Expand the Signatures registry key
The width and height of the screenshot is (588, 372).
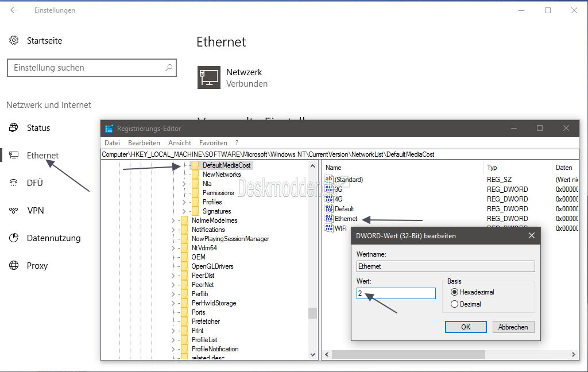pos(184,211)
